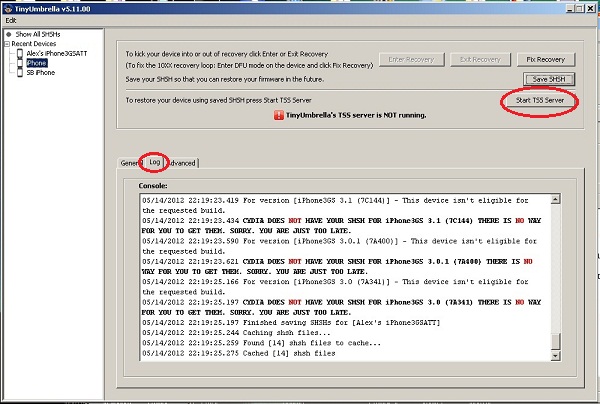Click the console scrollbar up arrow
Viewport: 600px width, 404px height.
[556, 199]
